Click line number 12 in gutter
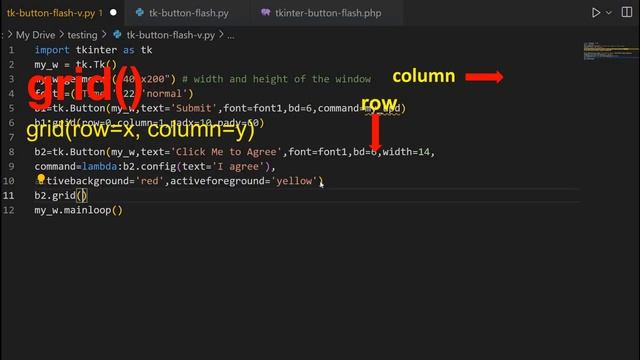Screen dimensions: 640x360 9,210
